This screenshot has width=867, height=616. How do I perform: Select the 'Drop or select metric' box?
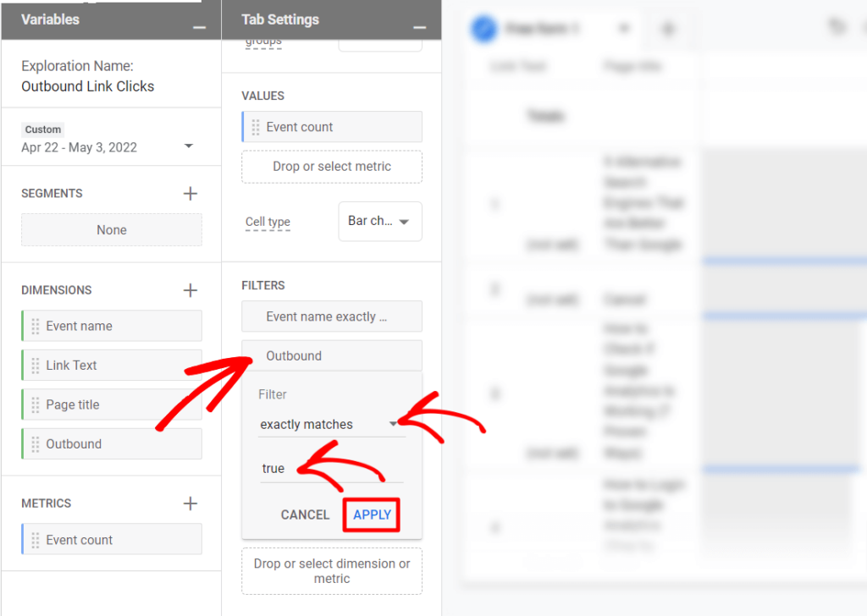[331, 167]
